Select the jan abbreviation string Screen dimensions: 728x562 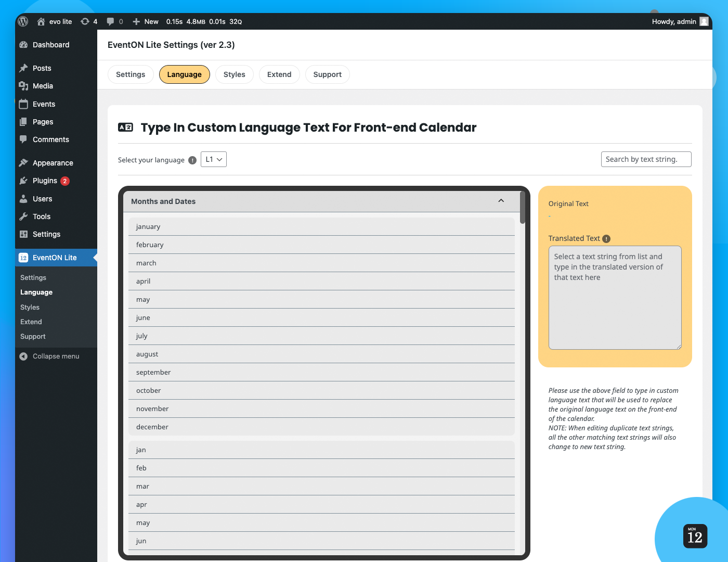321,450
